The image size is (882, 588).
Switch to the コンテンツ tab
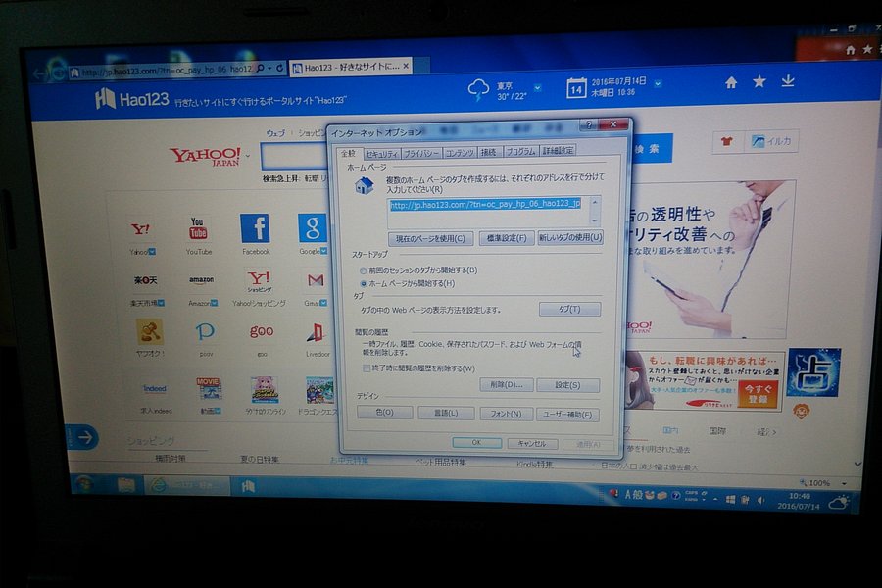pos(460,153)
